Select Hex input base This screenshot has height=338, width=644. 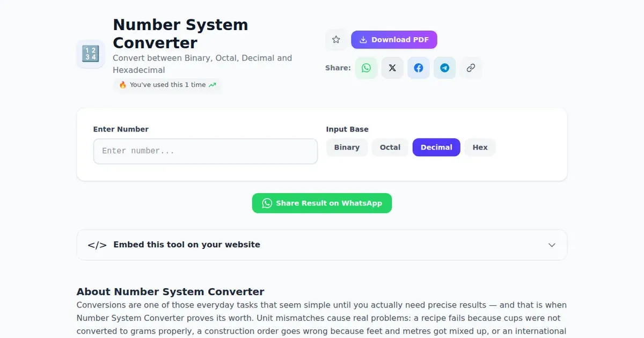click(x=480, y=148)
